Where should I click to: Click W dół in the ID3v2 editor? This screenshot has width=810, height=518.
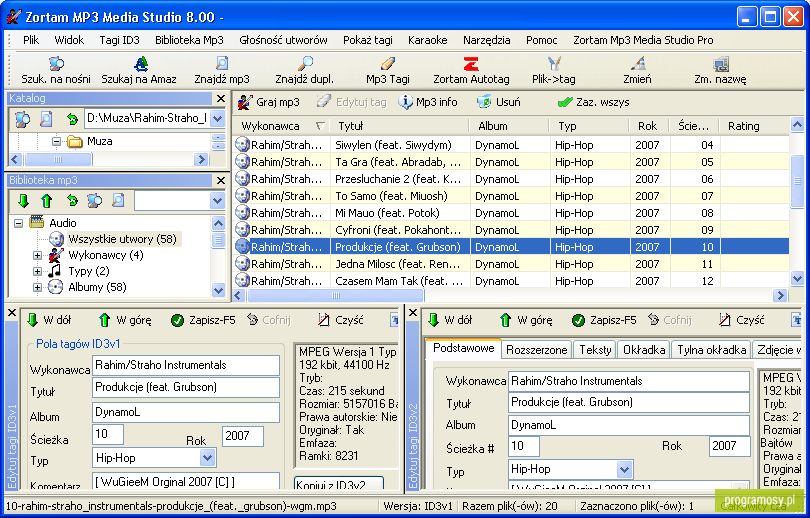tap(449, 320)
